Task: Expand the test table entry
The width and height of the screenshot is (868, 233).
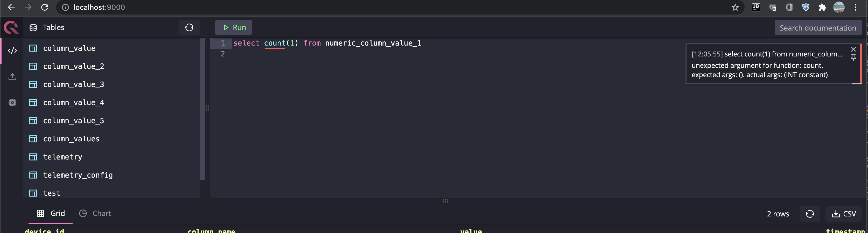Action: click(x=52, y=193)
